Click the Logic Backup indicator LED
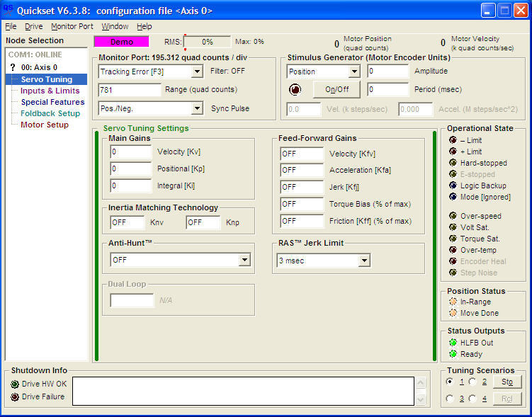532x417 pixels. click(453, 185)
